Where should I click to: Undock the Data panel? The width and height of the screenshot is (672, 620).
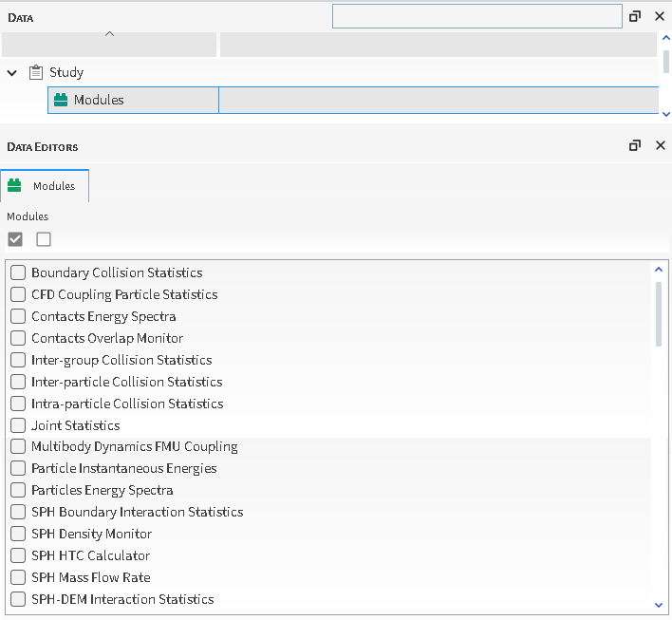[x=635, y=16]
